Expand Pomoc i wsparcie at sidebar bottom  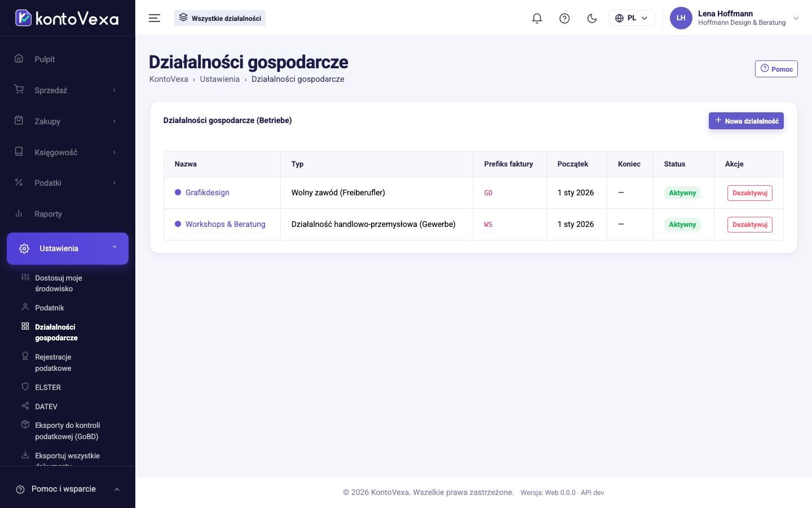[x=68, y=489]
